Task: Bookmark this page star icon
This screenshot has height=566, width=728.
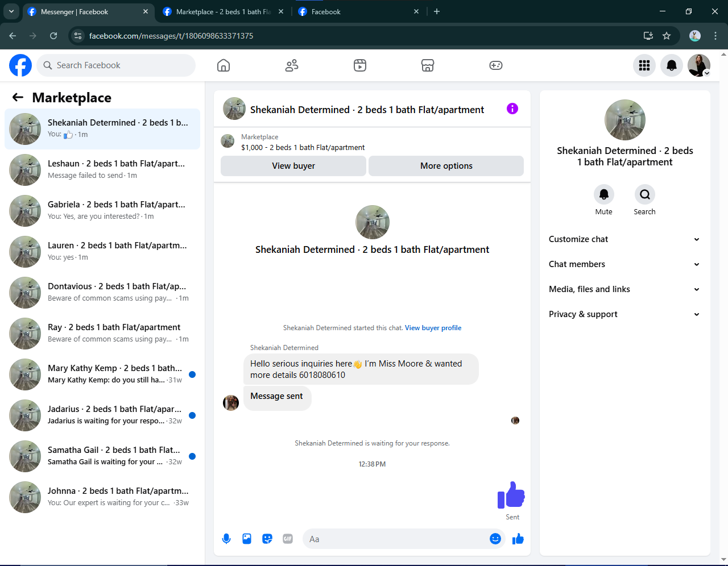Action: coord(667,36)
